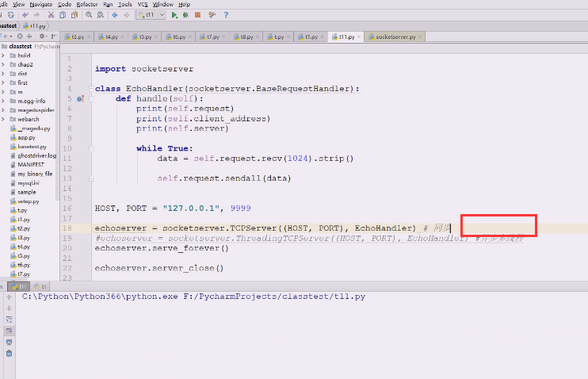Click Collapse All in the project panel

click(x=29, y=36)
